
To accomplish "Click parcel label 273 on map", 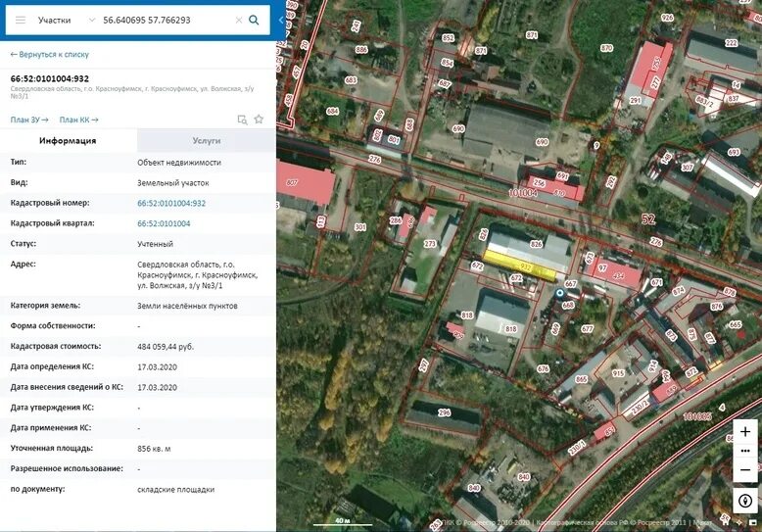I will [x=430, y=244].
